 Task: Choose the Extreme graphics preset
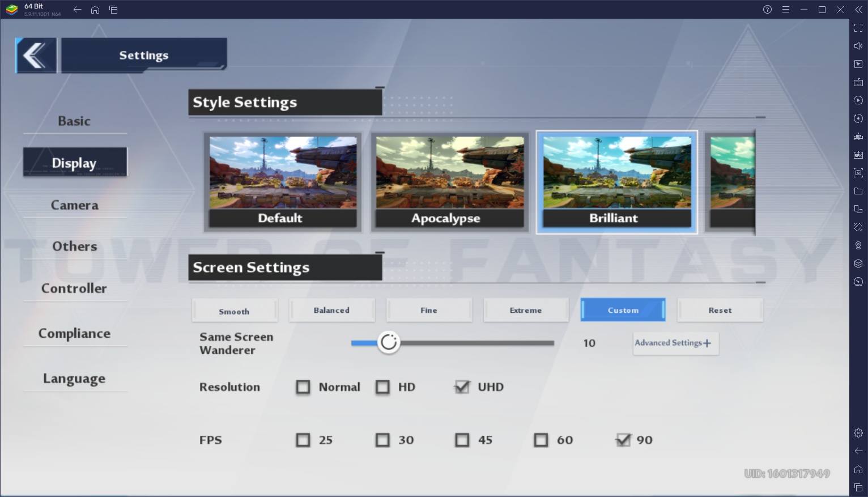[526, 311]
